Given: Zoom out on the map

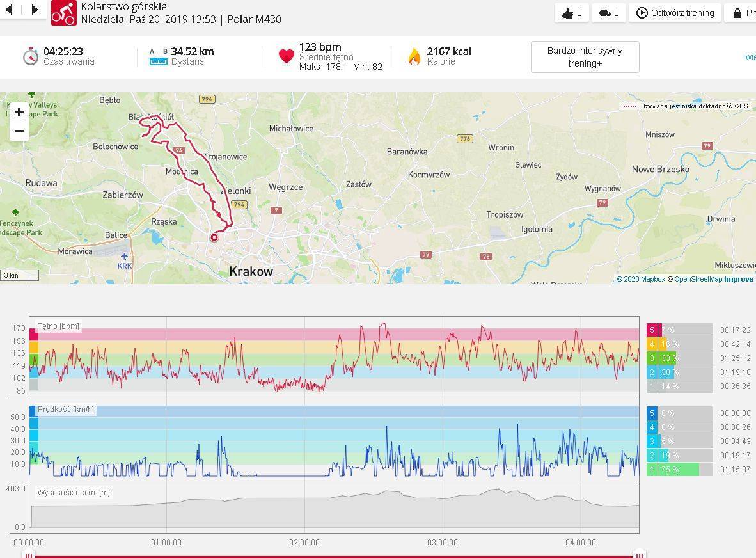Looking at the screenshot, I should pos(19,131).
